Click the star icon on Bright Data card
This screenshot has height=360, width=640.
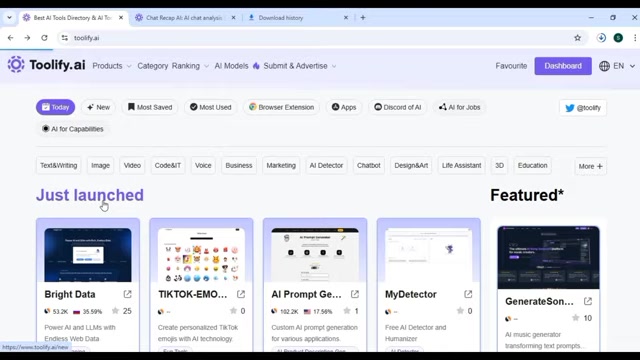click(x=116, y=311)
